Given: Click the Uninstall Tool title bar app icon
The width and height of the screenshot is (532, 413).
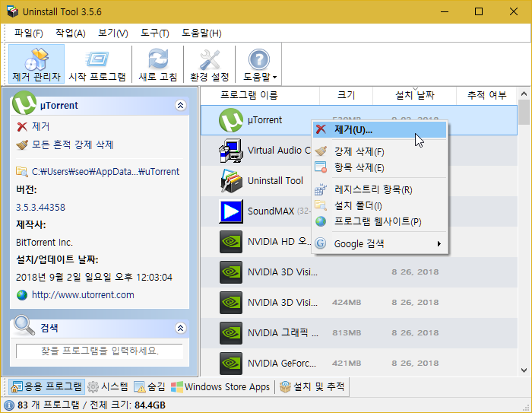Looking at the screenshot, I should 12,12.
